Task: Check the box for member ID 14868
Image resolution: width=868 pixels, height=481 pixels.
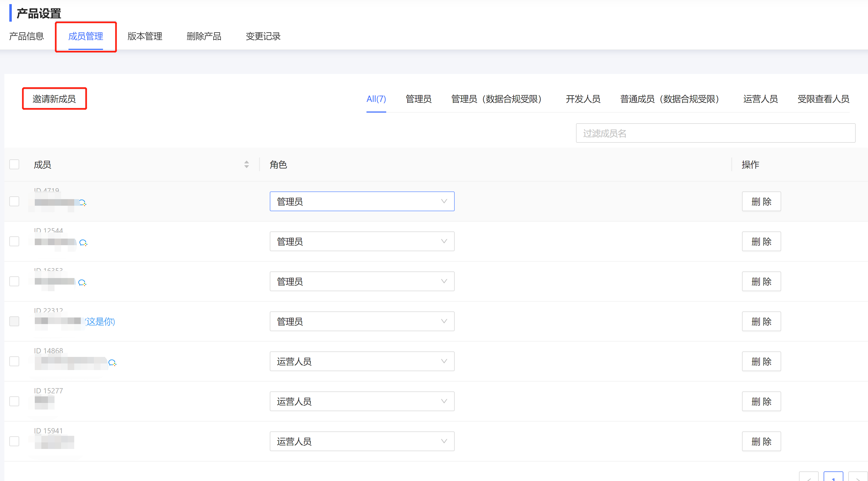Action: click(14, 361)
